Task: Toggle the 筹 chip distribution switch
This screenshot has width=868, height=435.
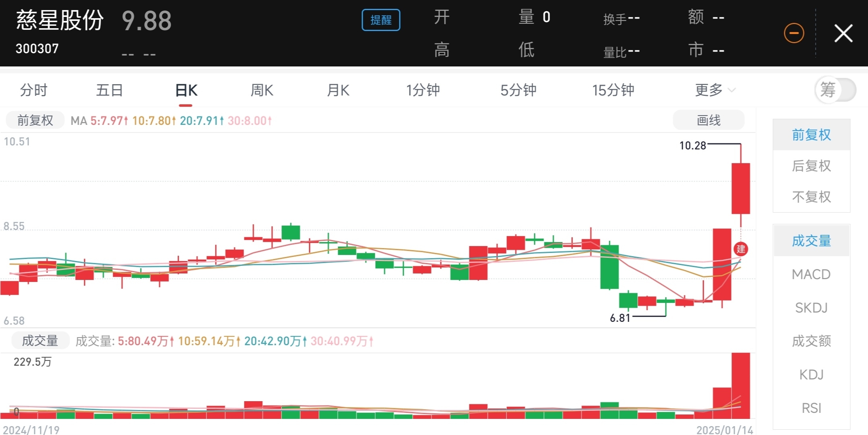Action: pyautogui.click(x=835, y=90)
